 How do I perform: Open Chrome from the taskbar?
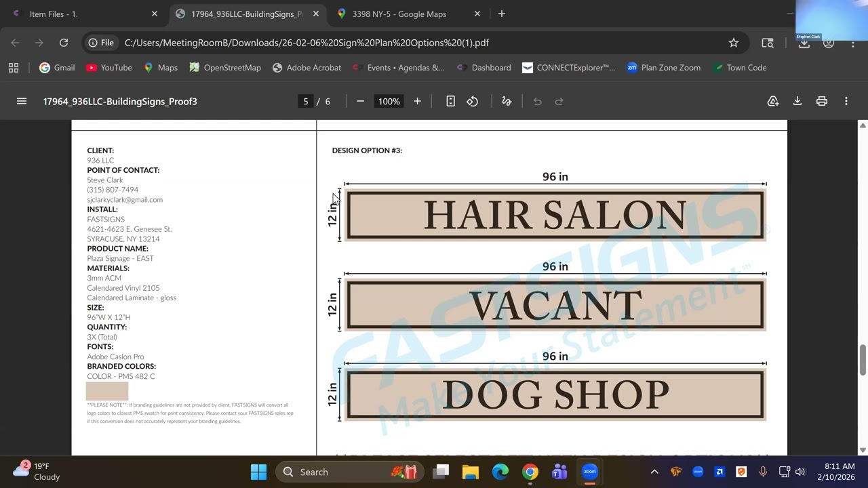(x=530, y=472)
